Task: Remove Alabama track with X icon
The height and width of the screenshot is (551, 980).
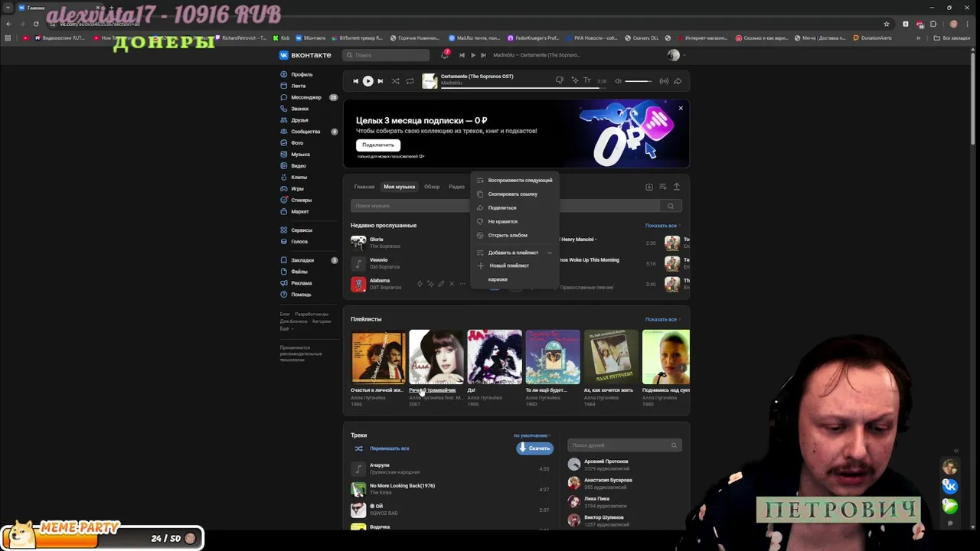Action: pos(452,284)
